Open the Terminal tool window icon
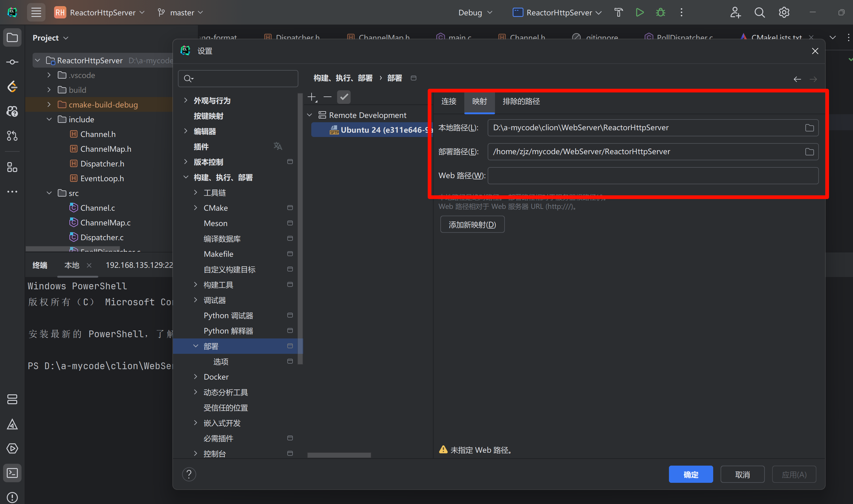The image size is (853, 504). coord(12,473)
